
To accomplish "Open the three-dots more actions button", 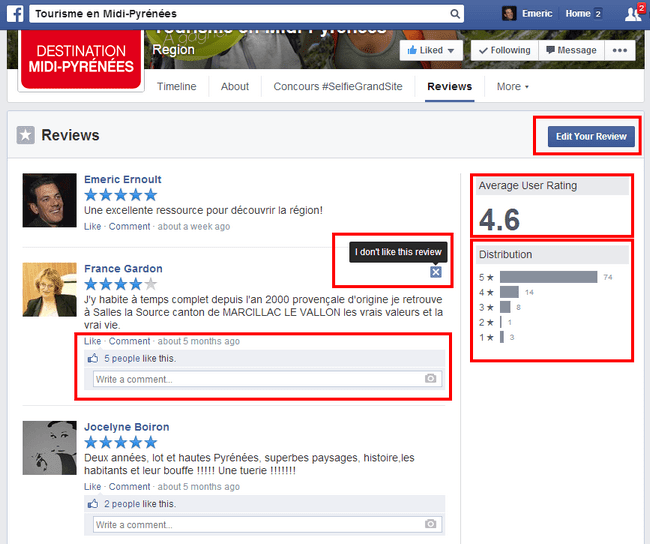I will pos(620,50).
